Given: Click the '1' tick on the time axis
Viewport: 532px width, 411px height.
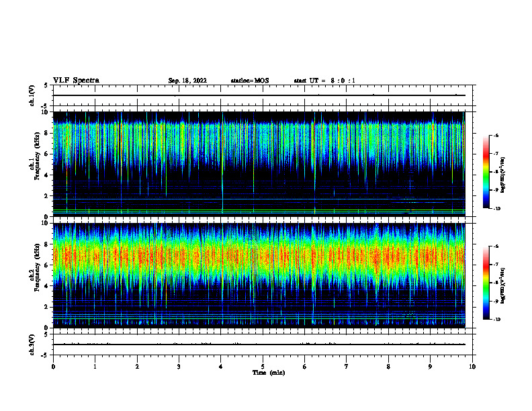Looking at the screenshot, I should click(95, 367).
